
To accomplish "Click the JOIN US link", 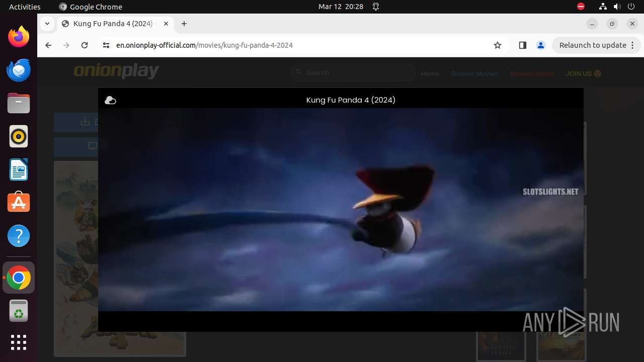I will click(584, 73).
